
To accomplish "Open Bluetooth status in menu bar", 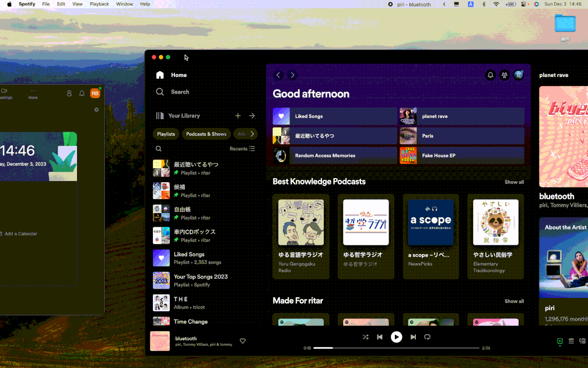I will [x=484, y=4].
